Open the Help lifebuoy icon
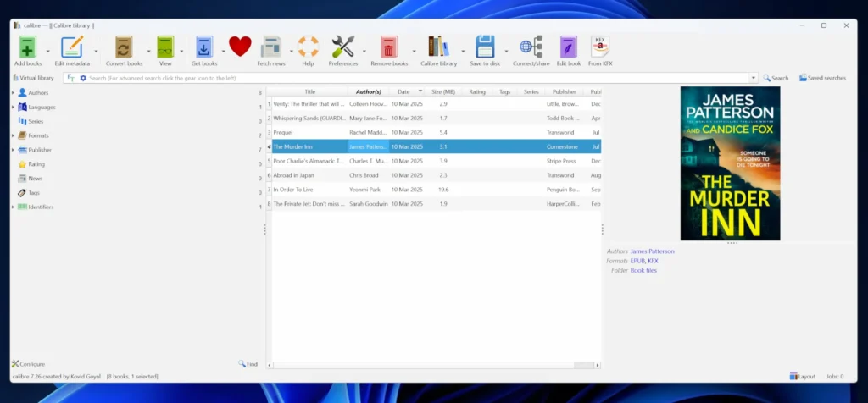Image resolution: width=868 pixels, height=403 pixels. tap(309, 47)
